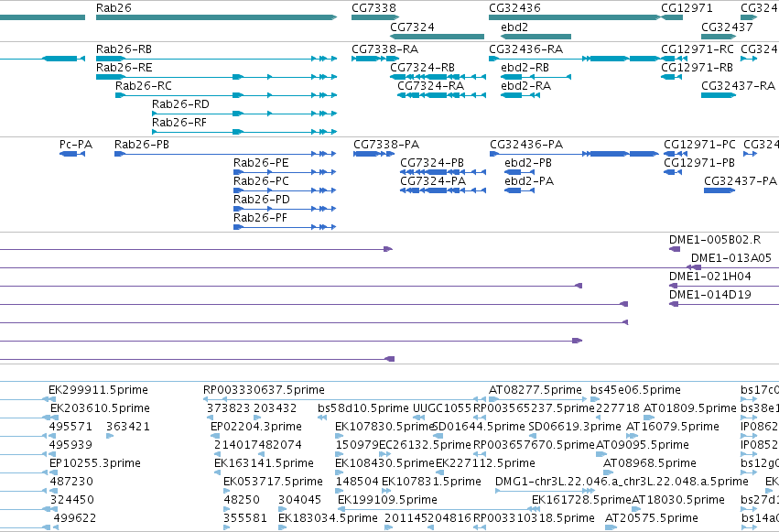Open the CG7324-RA transcript
The width and height of the screenshot is (779, 532).
click(x=441, y=95)
